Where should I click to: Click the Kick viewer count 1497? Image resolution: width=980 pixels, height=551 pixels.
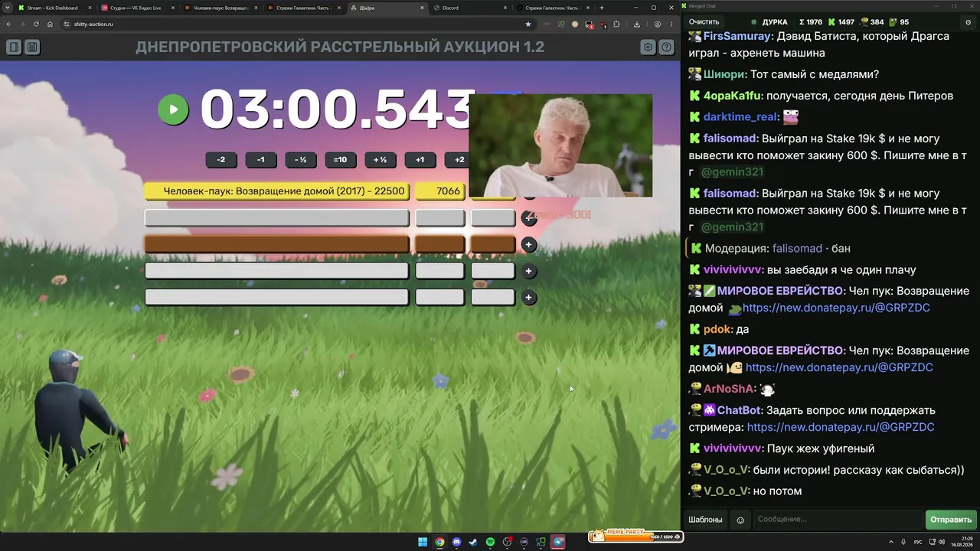tap(841, 22)
